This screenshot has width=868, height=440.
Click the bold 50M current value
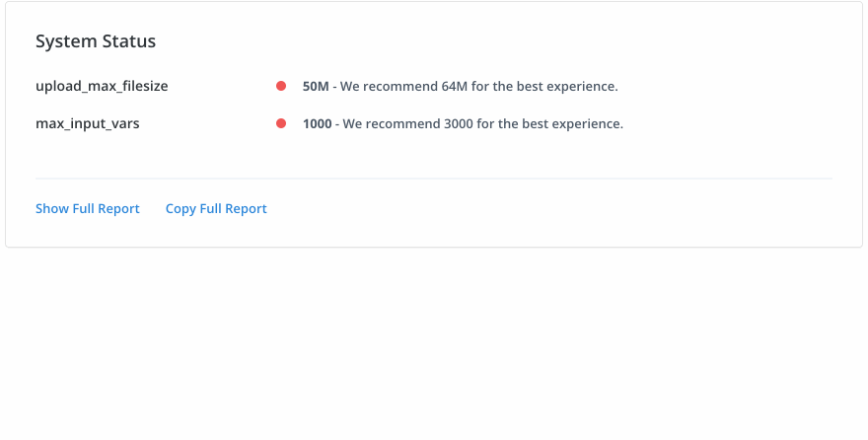[316, 87]
